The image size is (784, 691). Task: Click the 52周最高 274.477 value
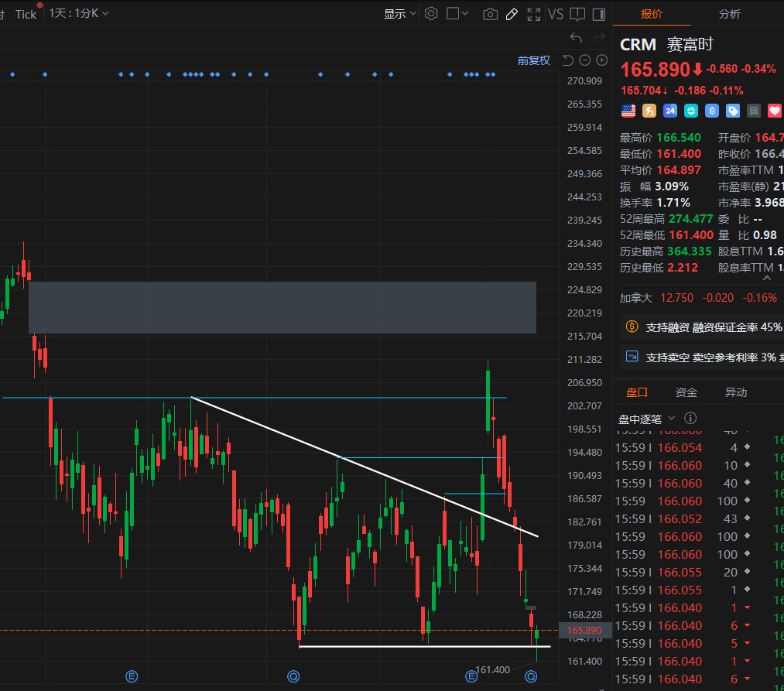[x=690, y=218]
